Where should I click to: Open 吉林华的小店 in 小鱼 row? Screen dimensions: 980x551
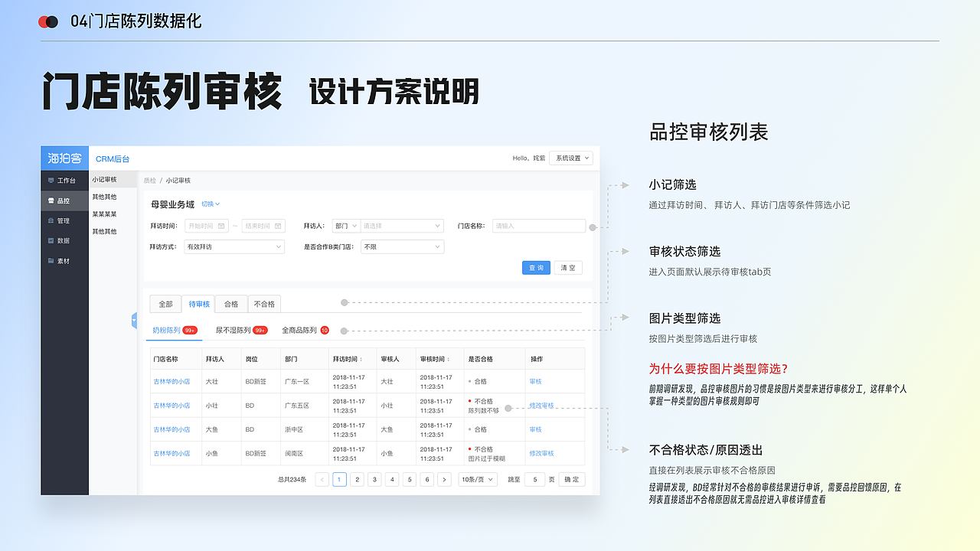[x=171, y=453]
